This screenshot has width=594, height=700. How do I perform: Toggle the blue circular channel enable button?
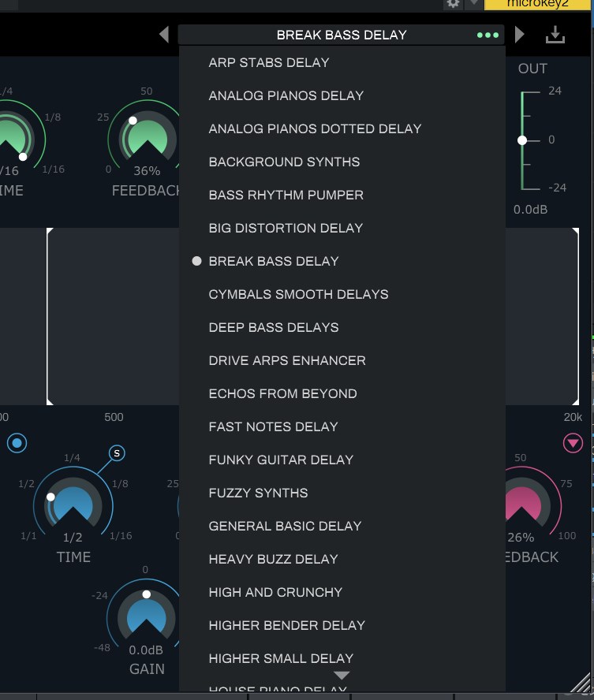(17, 444)
